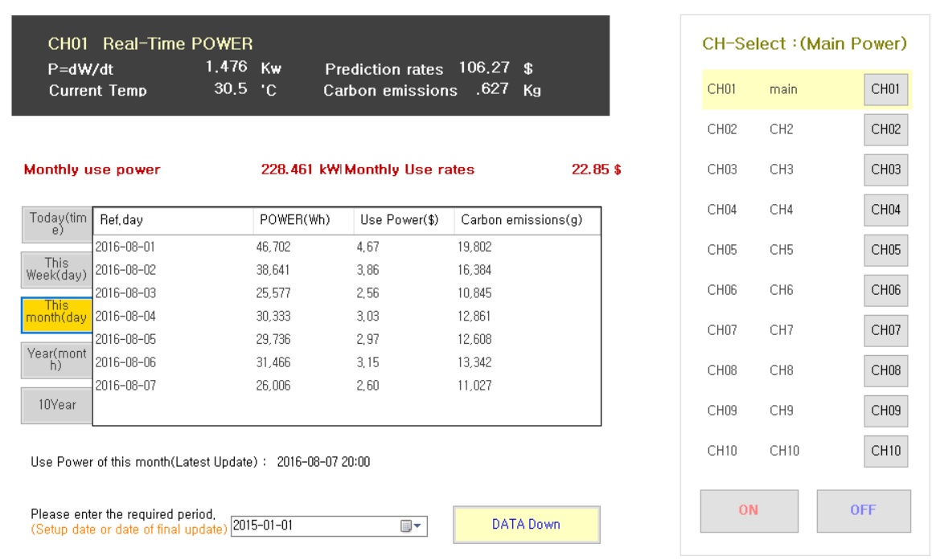Click the POWER(Wh) column header
The image size is (932, 560).
coord(303,220)
